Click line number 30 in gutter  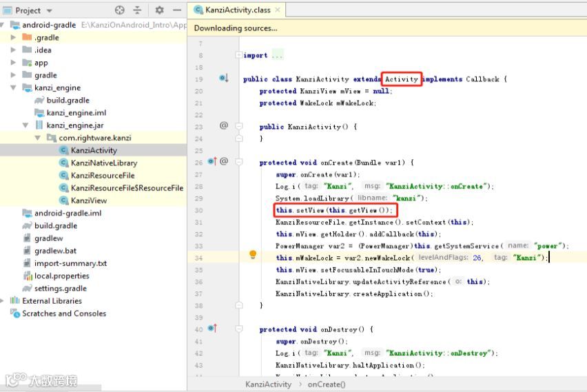(199, 210)
